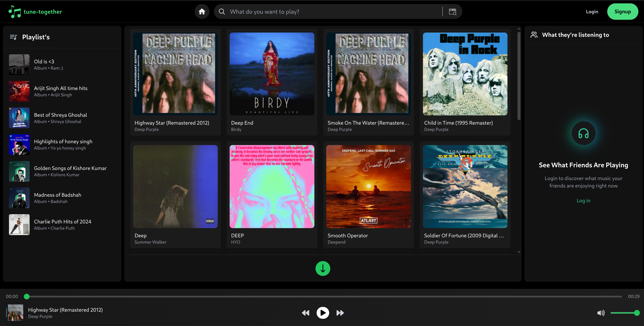
Task: Click the song seek bar track
Action: (323, 296)
